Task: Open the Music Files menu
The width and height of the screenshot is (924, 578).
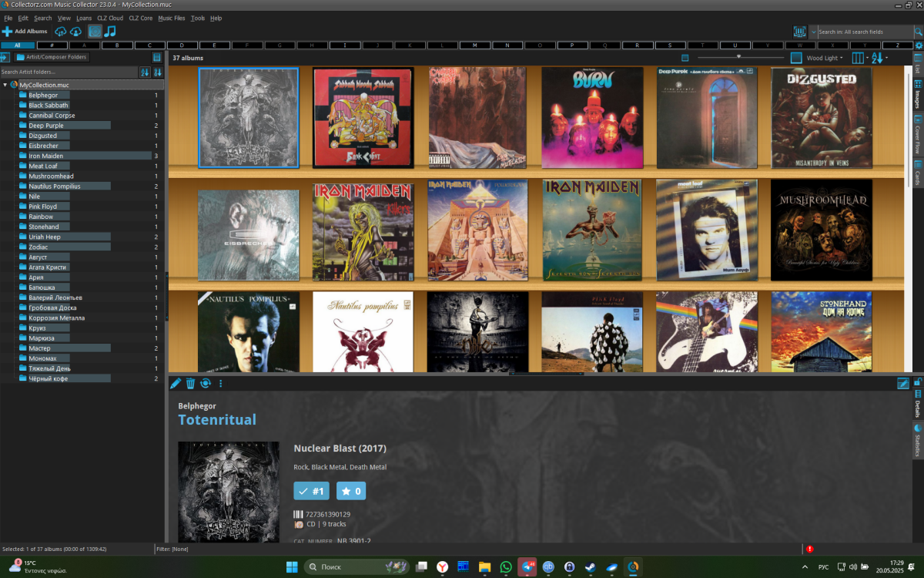Action: pos(172,18)
